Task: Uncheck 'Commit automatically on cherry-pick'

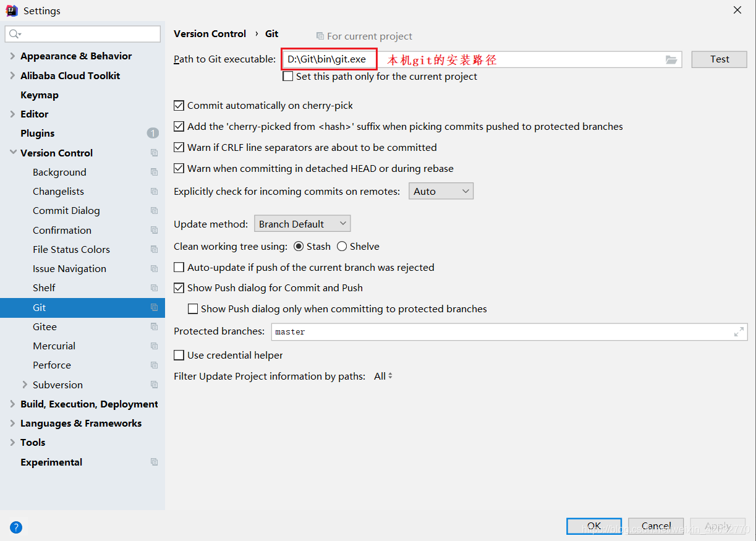Action: 179,106
